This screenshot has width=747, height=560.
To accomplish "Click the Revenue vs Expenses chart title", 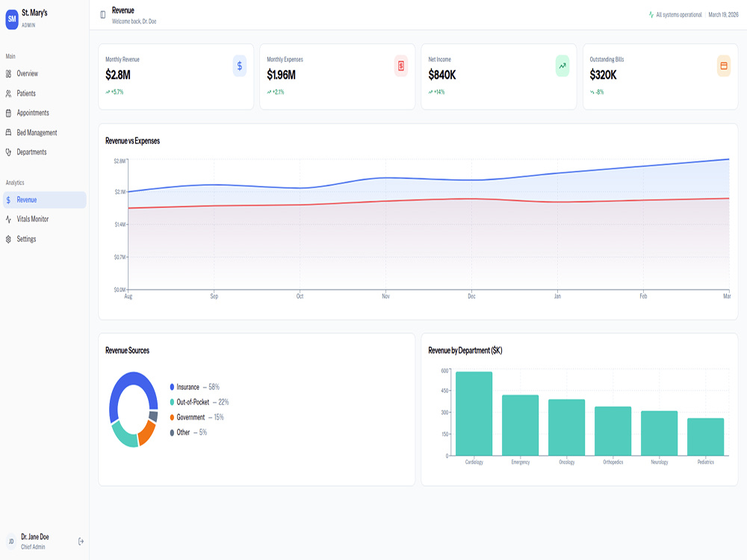I will [x=132, y=141].
